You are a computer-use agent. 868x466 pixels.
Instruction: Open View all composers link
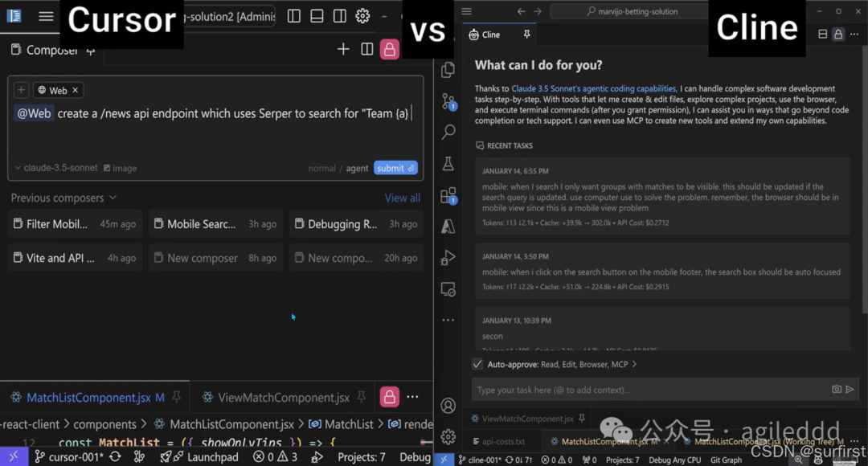[x=403, y=198]
